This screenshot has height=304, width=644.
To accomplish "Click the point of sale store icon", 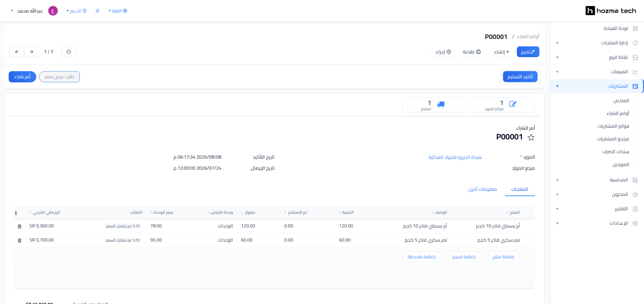I will pyautogui.click(x=635, y=57).
